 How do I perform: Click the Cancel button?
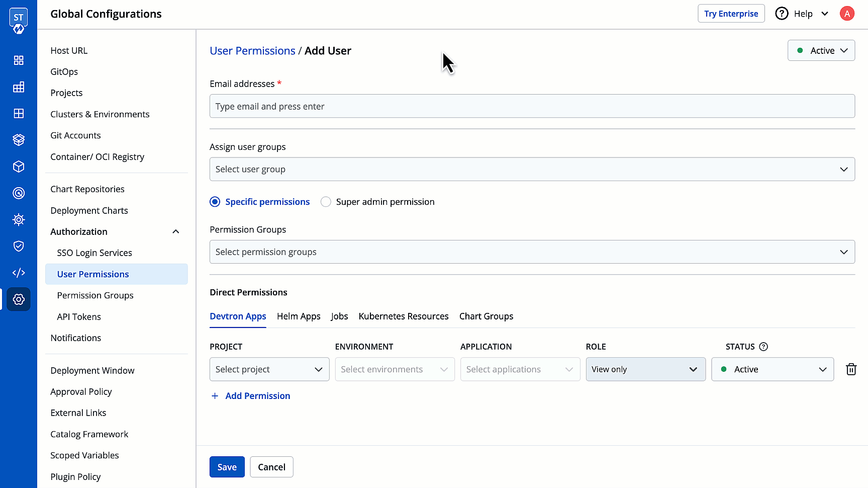[x=271, y=467]
